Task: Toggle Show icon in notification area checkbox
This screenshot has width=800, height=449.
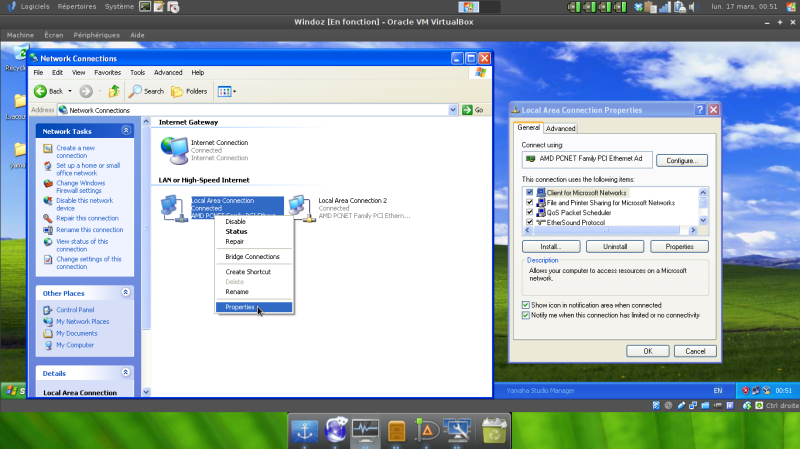Action: click(x=526, y=305)
